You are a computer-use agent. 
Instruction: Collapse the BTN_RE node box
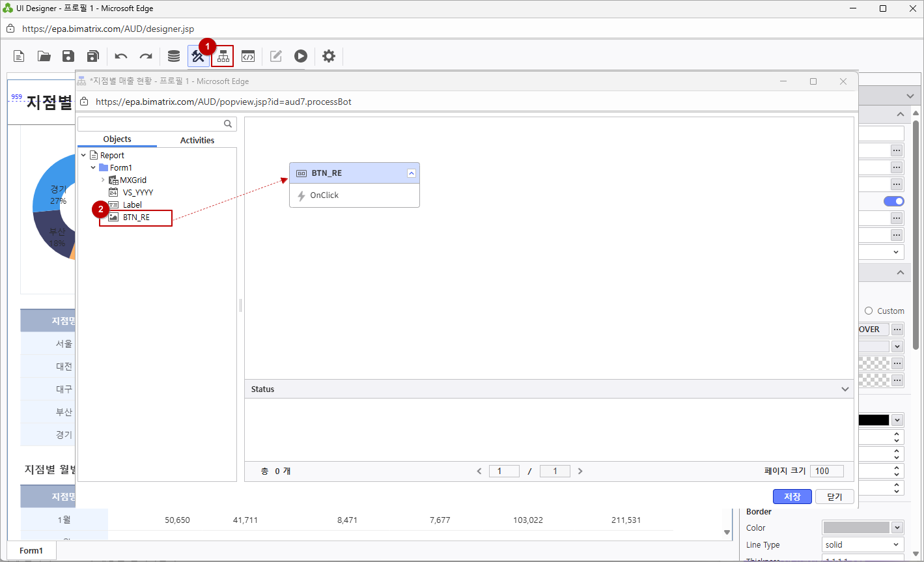(411, 173)
